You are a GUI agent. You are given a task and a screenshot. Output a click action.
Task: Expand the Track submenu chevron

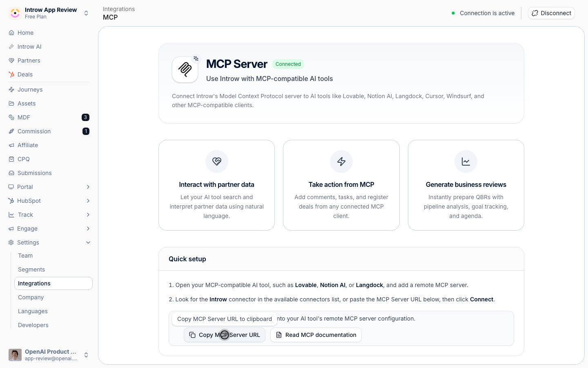(88, 215)
